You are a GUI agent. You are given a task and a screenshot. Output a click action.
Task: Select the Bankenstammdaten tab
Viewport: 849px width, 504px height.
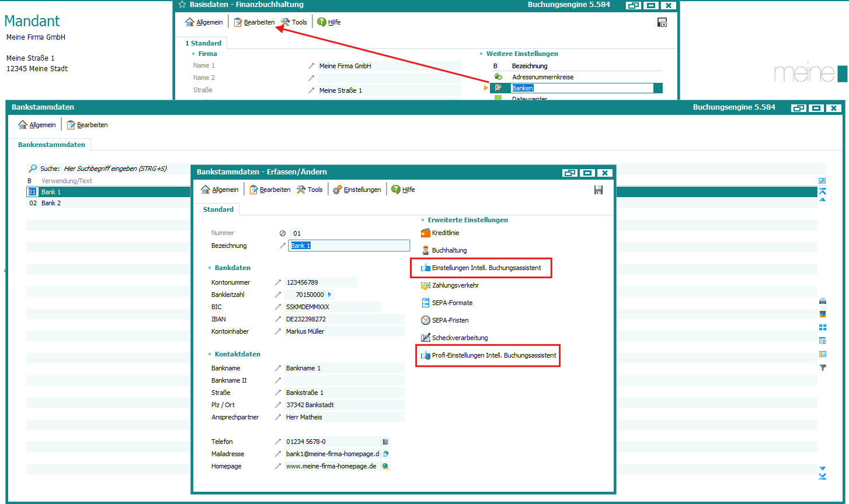click(51, 145)
